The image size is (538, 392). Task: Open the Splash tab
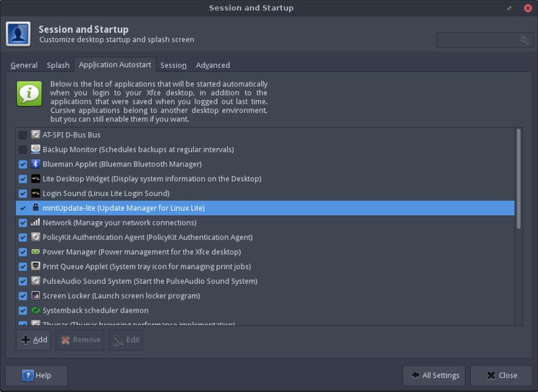tap(58, 65)
